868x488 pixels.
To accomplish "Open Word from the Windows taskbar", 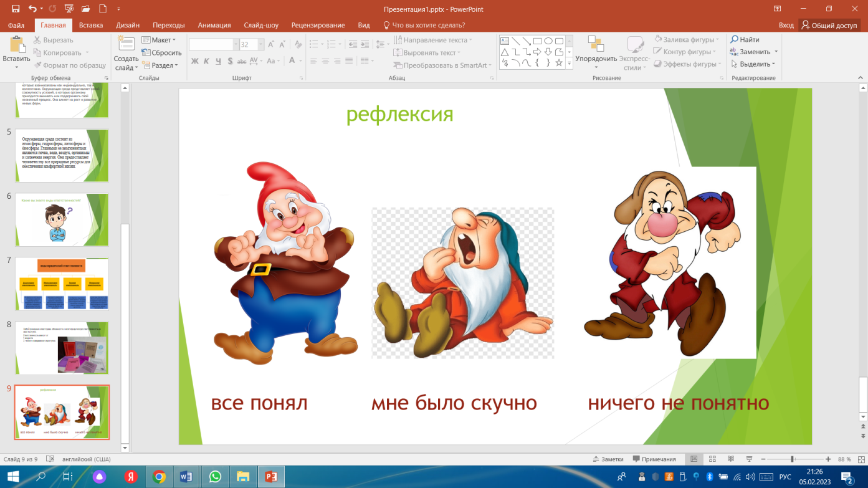I will point(186,477).
